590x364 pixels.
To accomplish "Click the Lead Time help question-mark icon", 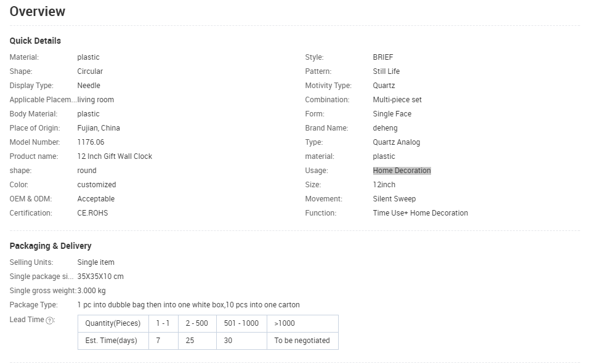I will pos(51,320).
